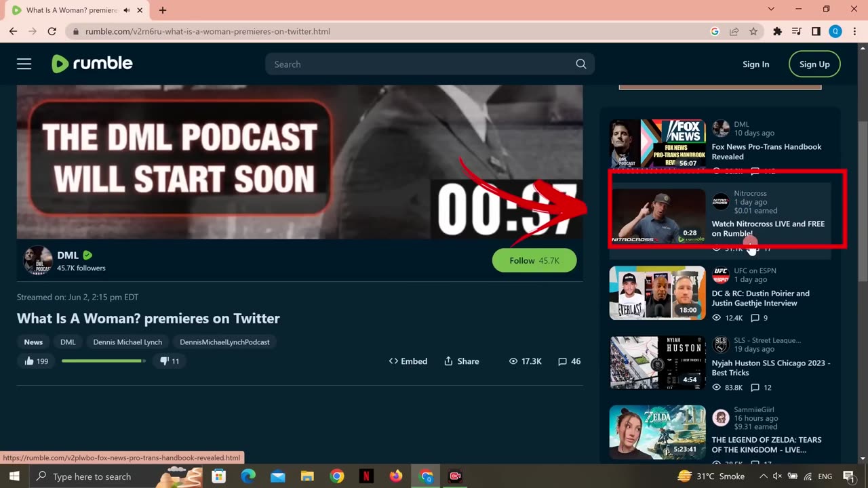
Task: Open the Embed option
Action: pos(408,361)
